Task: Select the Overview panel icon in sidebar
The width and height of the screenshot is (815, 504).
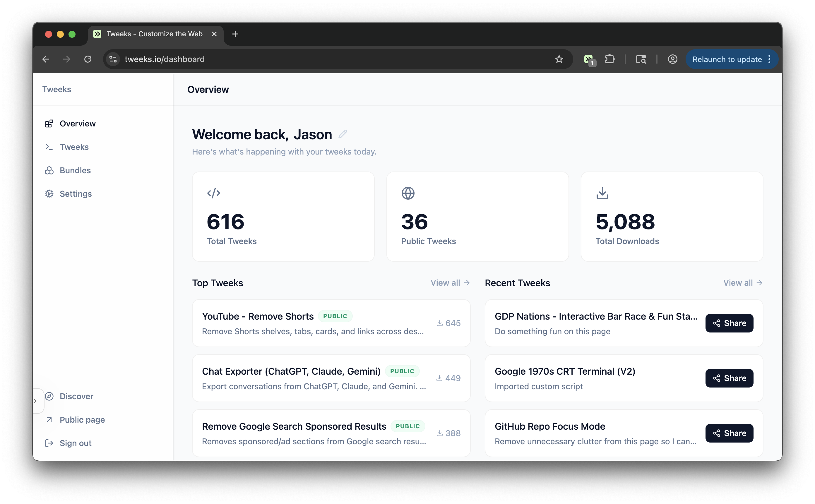Action: 49,123
